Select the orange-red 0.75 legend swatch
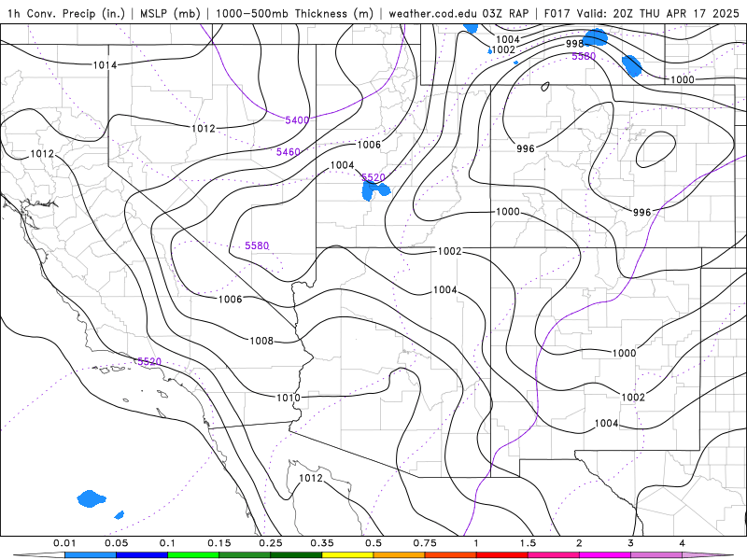The height and width of the screenshot is (560, 747). (451, 555)
